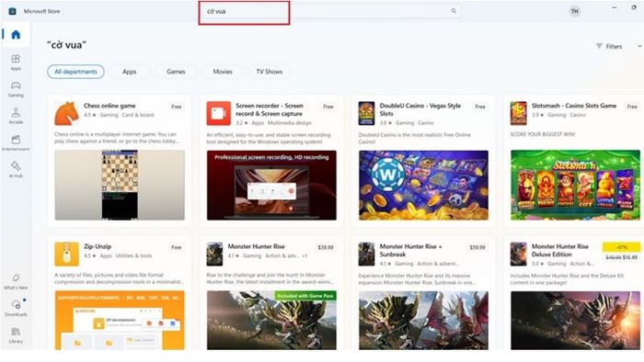644x362 pixels.
Task: Open the Professional screen recording thumbnail
Action: tap(271, 185)
